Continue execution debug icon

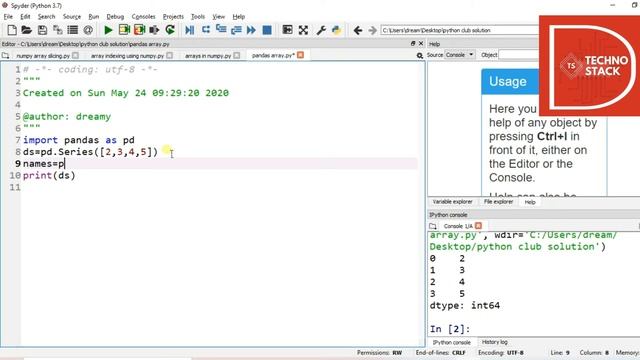point(251,30)
